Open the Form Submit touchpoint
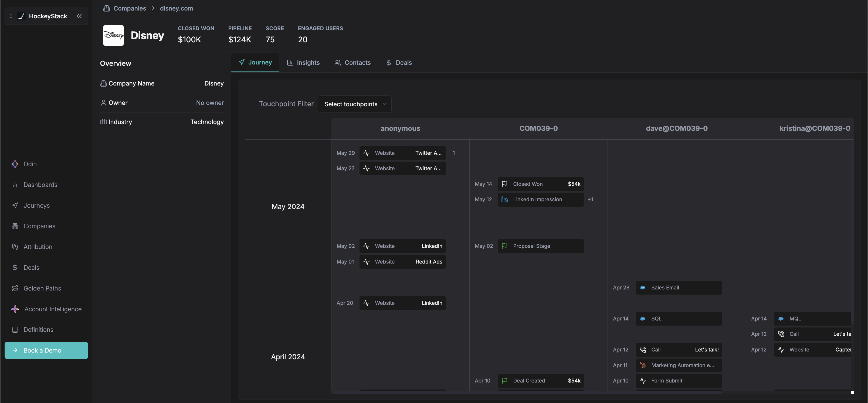 tap(679, 381)
